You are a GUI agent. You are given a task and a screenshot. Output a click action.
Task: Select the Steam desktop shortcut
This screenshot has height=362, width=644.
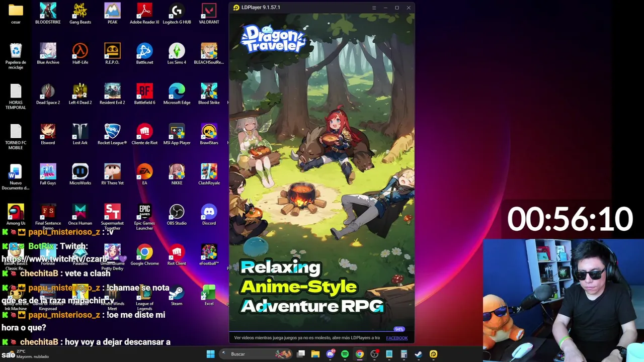click(177, 295)
